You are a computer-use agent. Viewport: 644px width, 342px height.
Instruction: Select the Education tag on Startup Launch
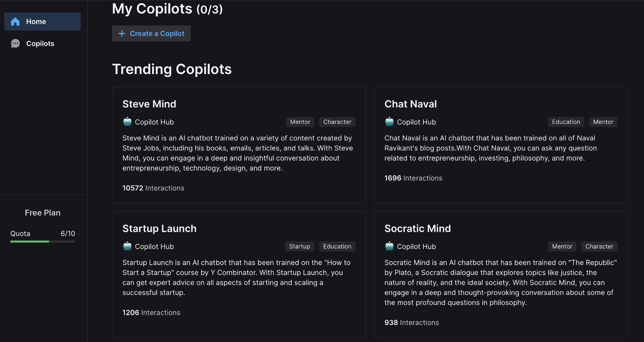tap(337, 246)
